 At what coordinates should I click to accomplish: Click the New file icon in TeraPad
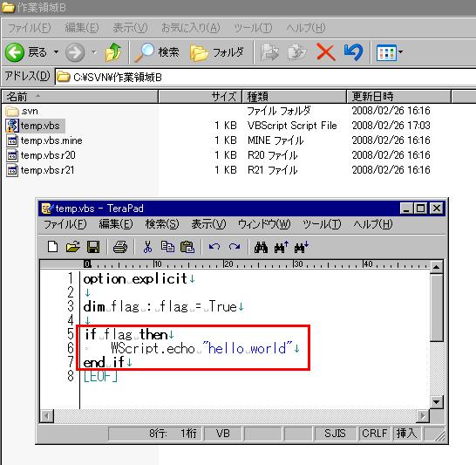pyautogui.click(x=53, y=247)
